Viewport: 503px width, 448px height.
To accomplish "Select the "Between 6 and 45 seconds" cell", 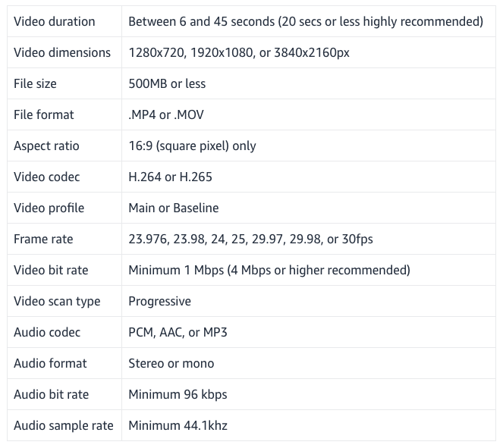I will pyautogui.click(x=306, y=21).
